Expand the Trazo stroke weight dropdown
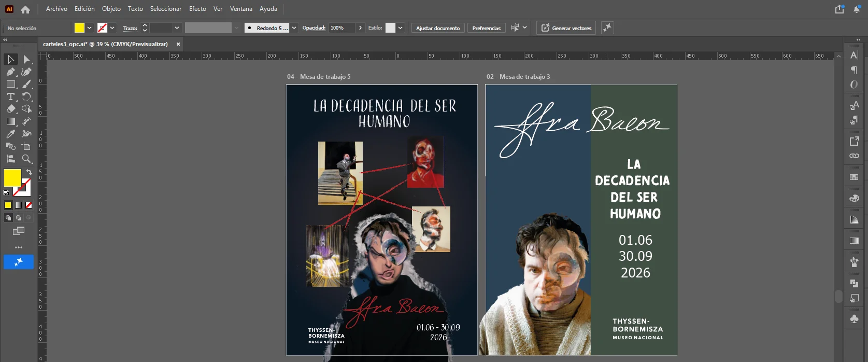 (177, 28)
